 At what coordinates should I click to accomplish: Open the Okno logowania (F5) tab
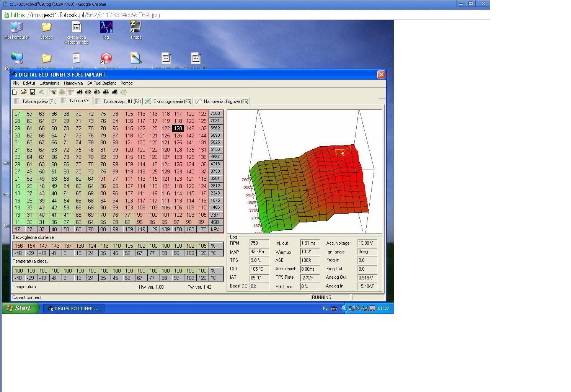tap(168, 101)
